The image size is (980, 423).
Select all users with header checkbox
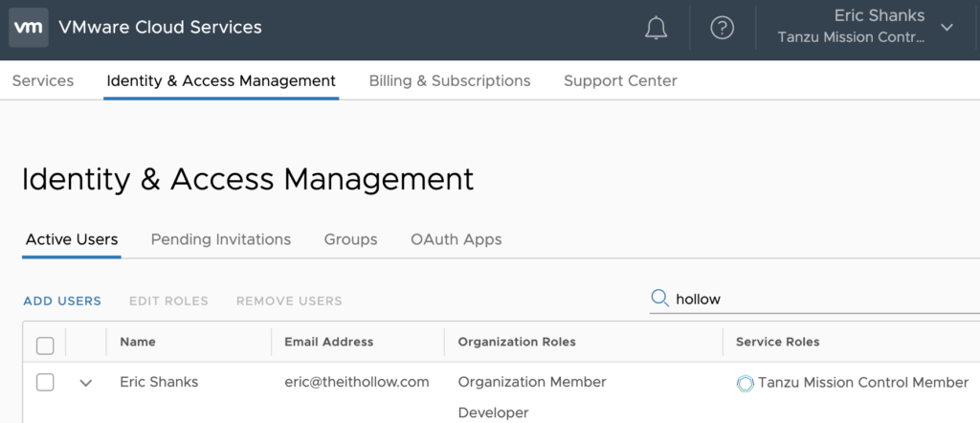[x=45, y=345]
